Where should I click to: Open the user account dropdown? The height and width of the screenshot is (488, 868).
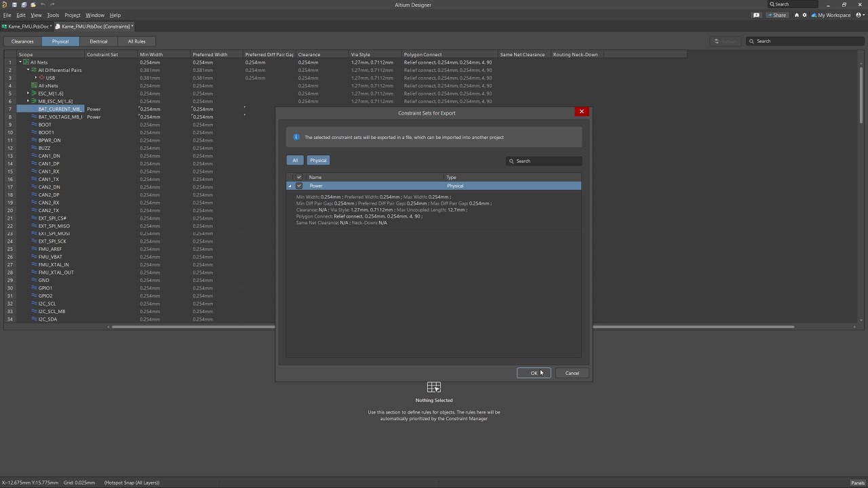859,15
